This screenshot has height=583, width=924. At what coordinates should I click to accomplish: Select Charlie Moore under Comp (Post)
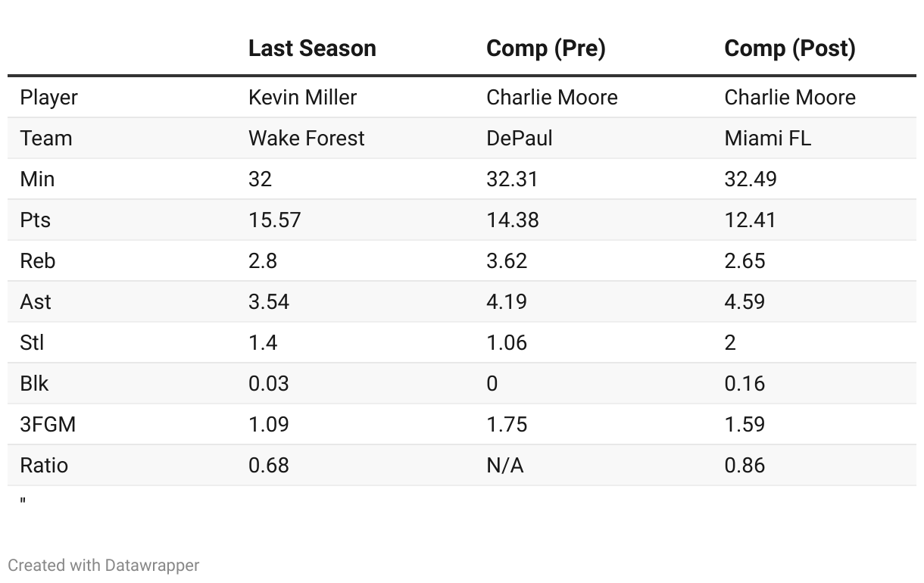pyautogui.click(x=789, y=98)
